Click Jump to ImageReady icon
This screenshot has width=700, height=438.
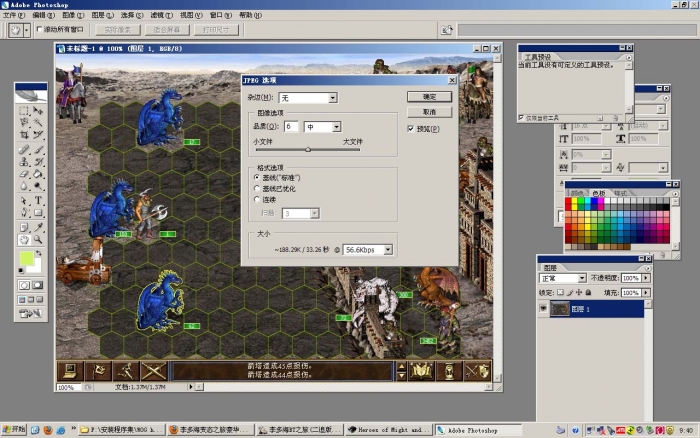[31, 313]
